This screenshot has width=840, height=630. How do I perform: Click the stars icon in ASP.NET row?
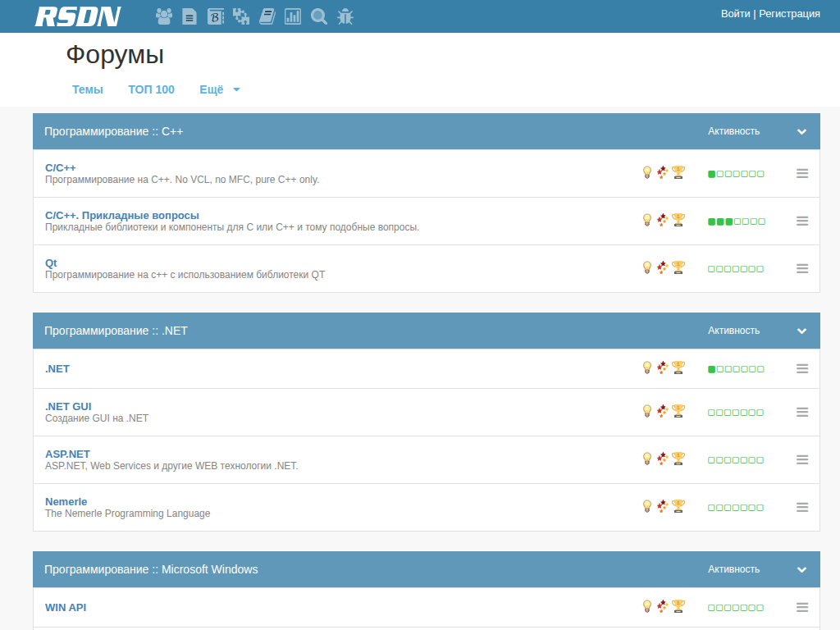(x=663, y=459)
